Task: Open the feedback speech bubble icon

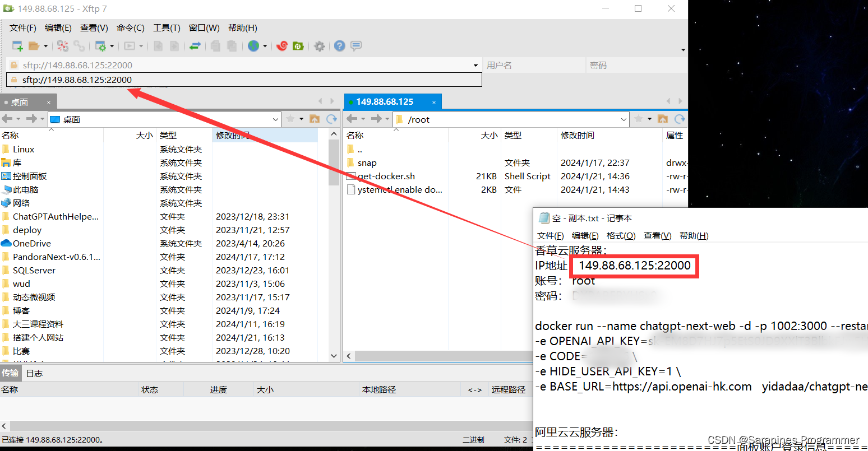Action: tap(356, 46)
